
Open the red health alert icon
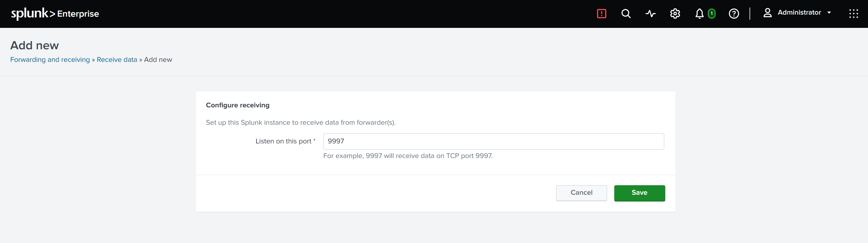601,14
